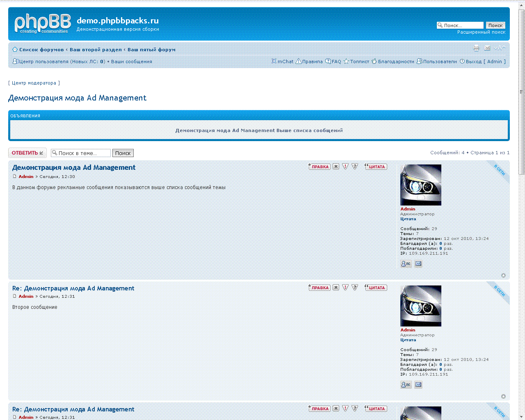Click the Сообщений: 4 • Страница 1 из 1 text
Screen dimensions: 525x420
pos(470,153)
